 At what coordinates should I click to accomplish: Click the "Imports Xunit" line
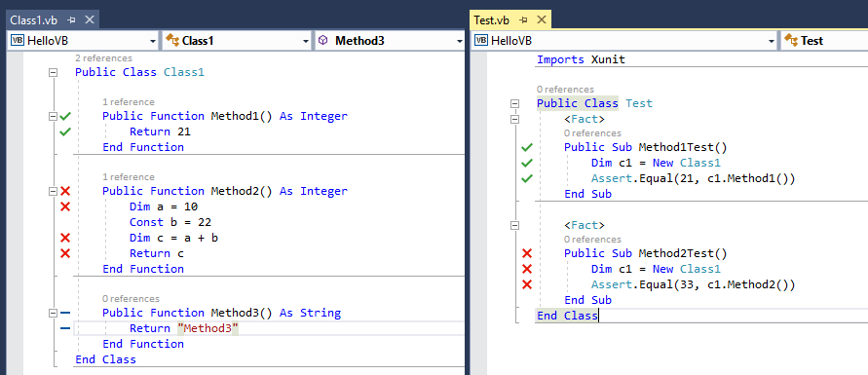tap(581, 59)
